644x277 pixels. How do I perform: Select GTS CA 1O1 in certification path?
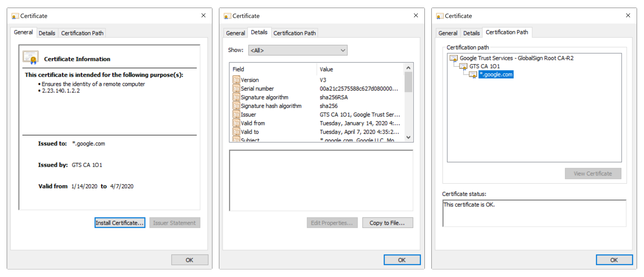click(484, 66)
